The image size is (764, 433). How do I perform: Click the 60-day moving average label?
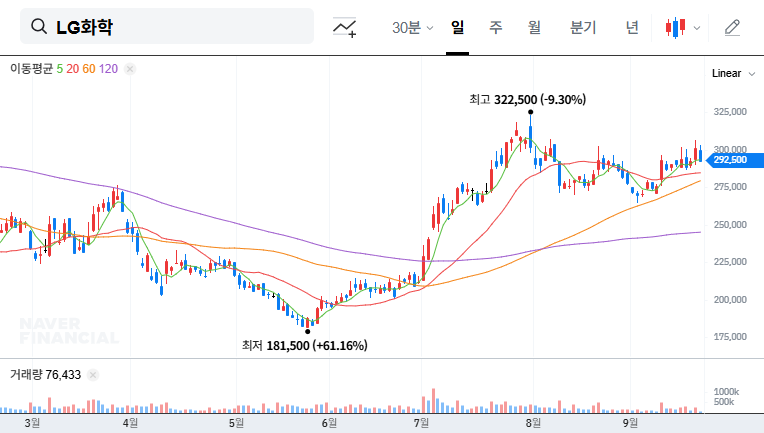89,69
